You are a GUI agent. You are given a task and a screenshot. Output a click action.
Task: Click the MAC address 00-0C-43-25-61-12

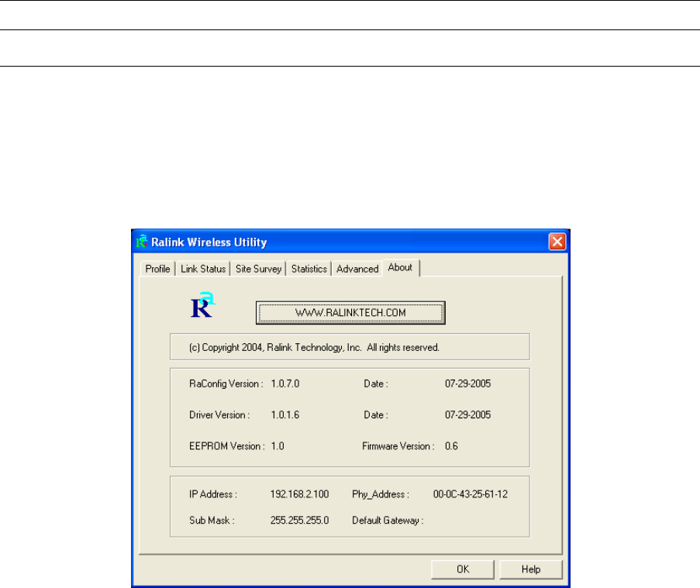tap(471, 494)
